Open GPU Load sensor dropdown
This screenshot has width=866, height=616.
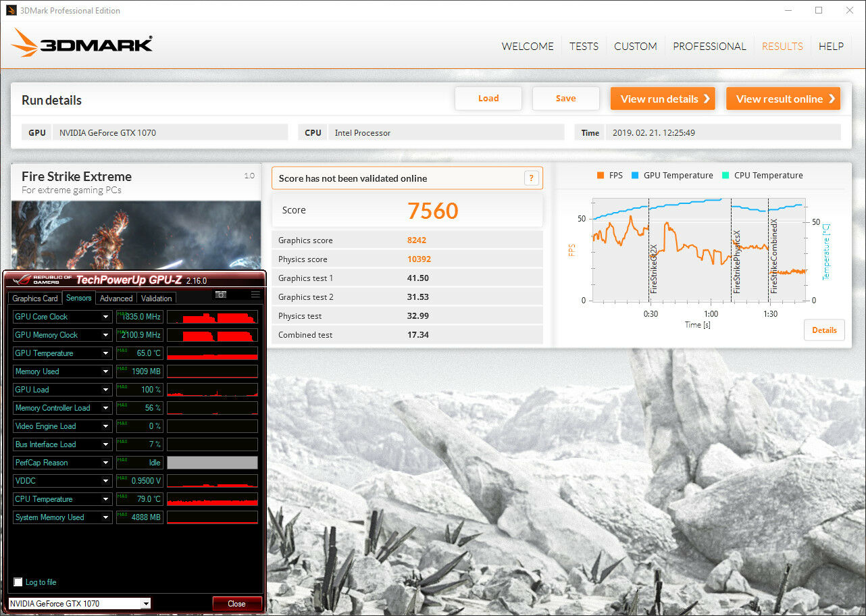point(106,390)
